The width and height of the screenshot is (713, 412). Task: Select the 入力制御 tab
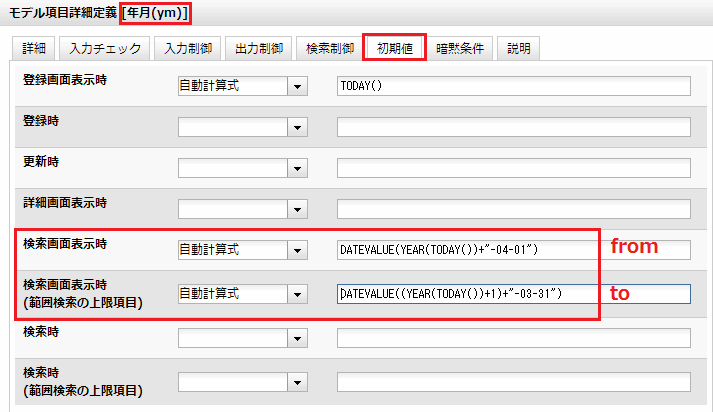[188, 48]
